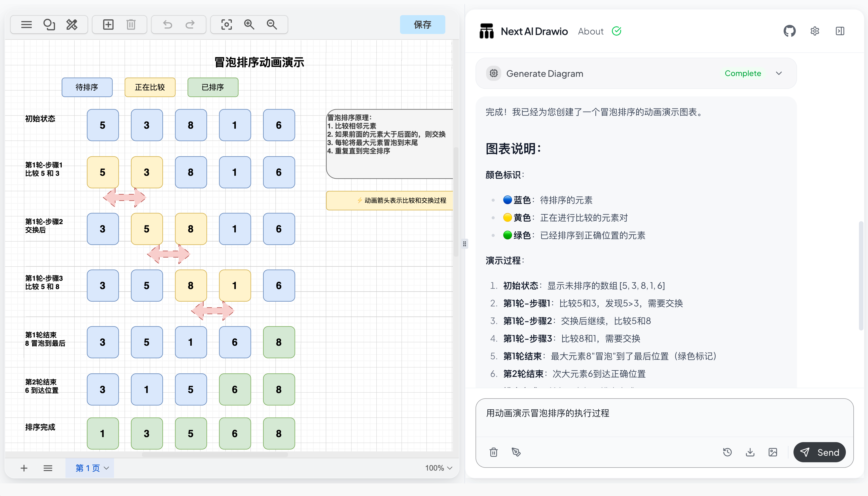The height and width of the screenshot is (496, 868).
Task: Click the 保存 save button
Action: click(x=422, y=24)
